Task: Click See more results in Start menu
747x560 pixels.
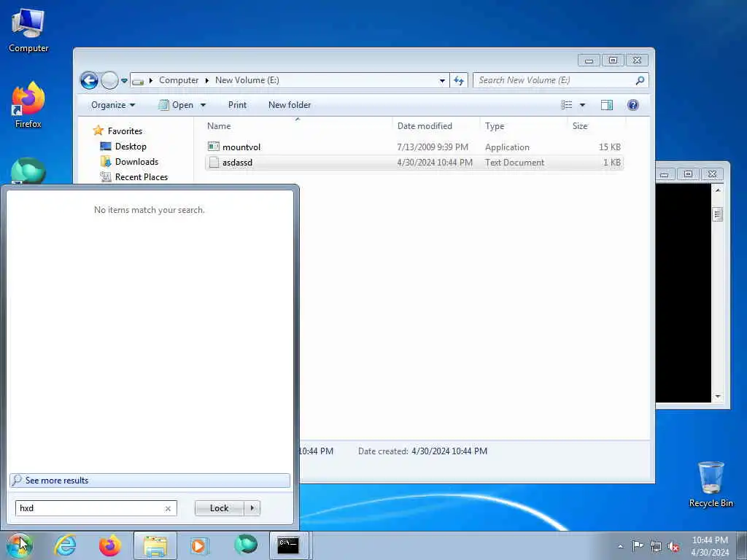Action: [150, 480]
